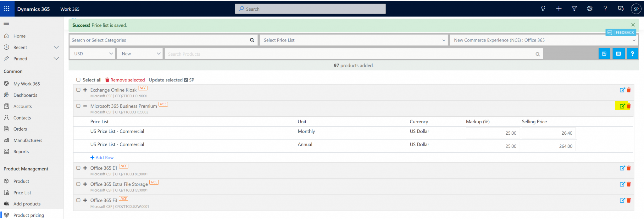This screenshot has width=644, height=219.
Task: Click Monthly Selling Price field 26.40
Action: pyautogui.click(x=549, y=133)
